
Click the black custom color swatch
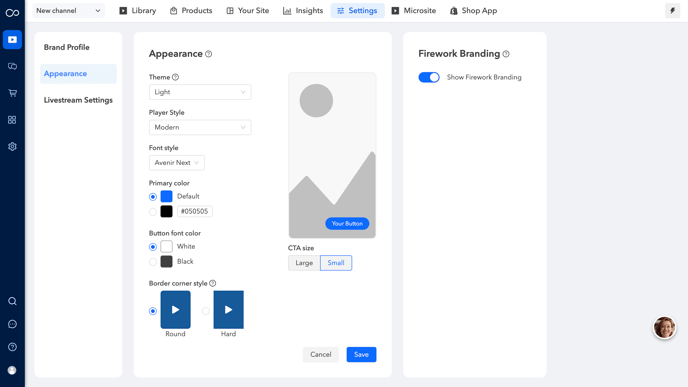(x=166, y=211)
